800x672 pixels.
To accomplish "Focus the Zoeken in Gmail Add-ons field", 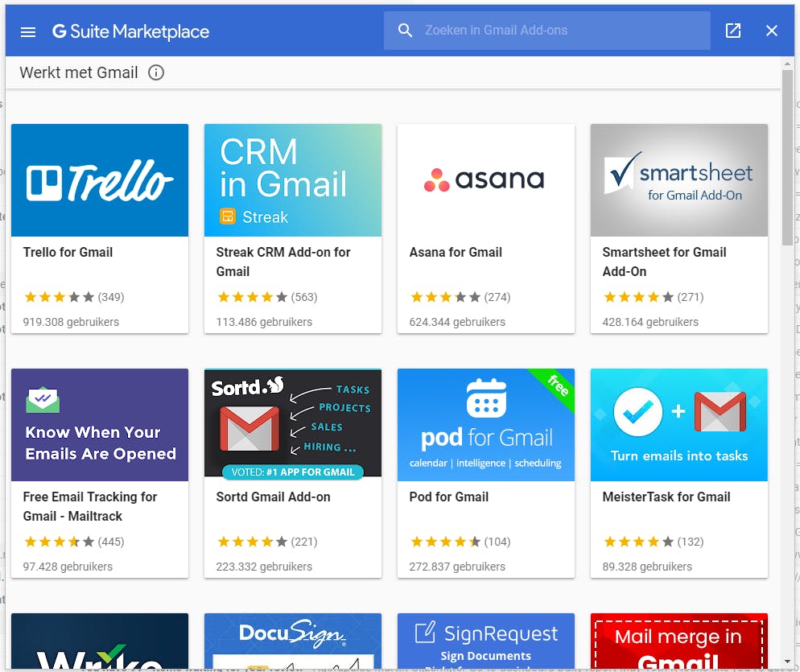I will [x=547, y=31].
